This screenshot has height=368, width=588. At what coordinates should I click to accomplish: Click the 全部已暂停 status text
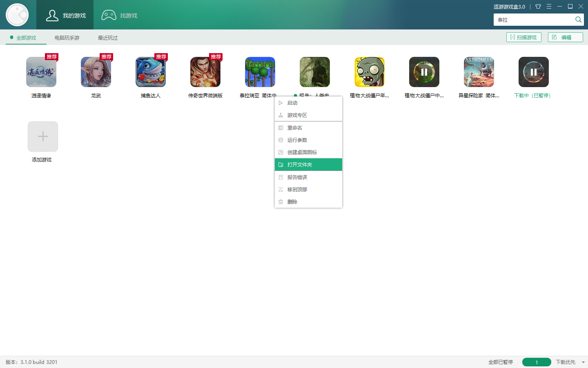(x=501, y=362)
